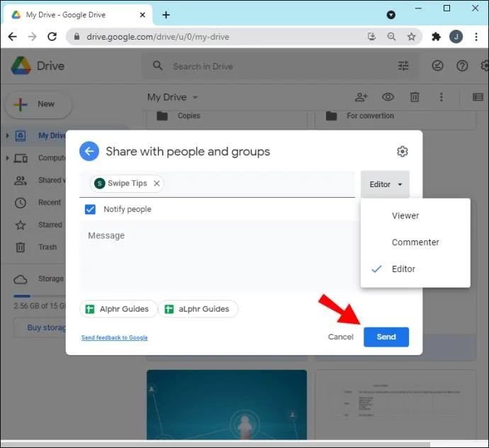Open the teal network image thumbnail
The height and width of the screenshot is (448, 489).
227,405
